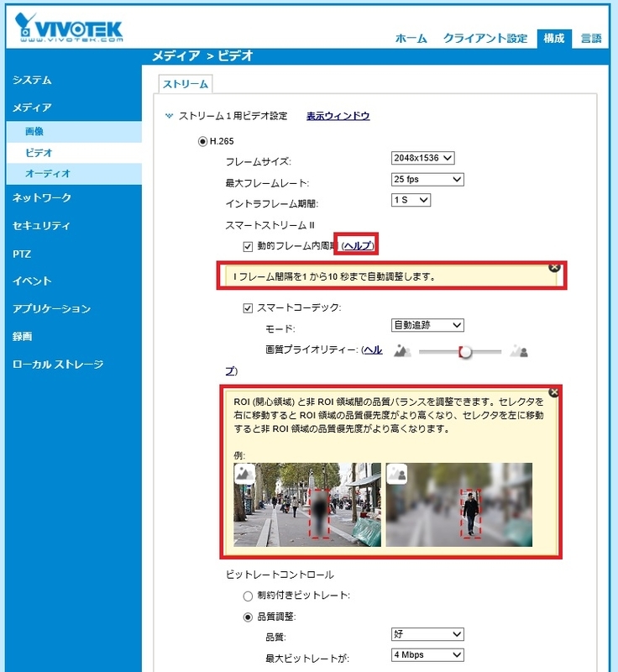Click the sharp-background example street image
The height and width of the screenshot is (672, 618).
pos(307,505)
